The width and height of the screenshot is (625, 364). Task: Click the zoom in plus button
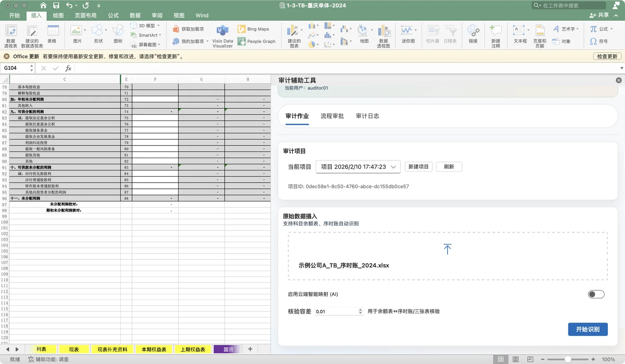coord(593,359)
